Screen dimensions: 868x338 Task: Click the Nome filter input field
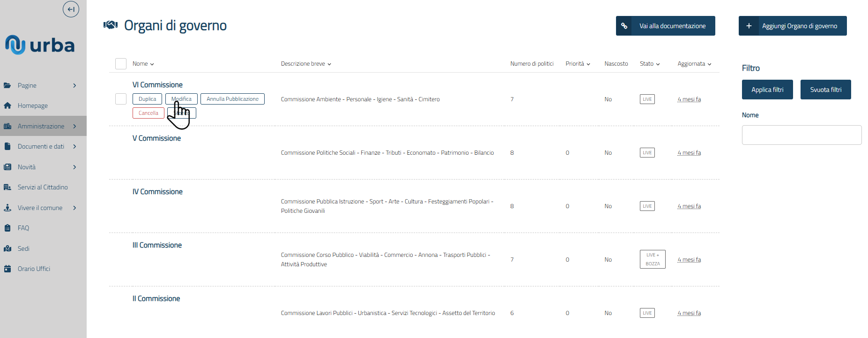(801, 135)
